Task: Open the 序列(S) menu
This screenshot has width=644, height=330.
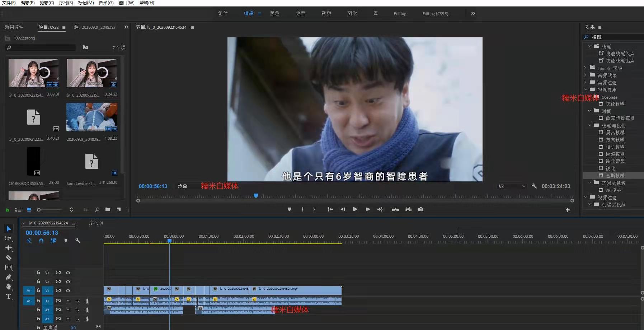Action: (66, 3)
